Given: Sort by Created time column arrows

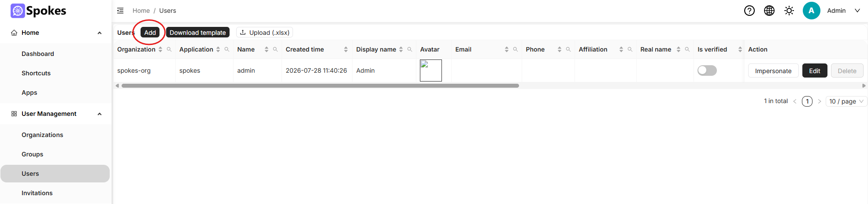Looking at the screenshot, I should tap(346, 49).
